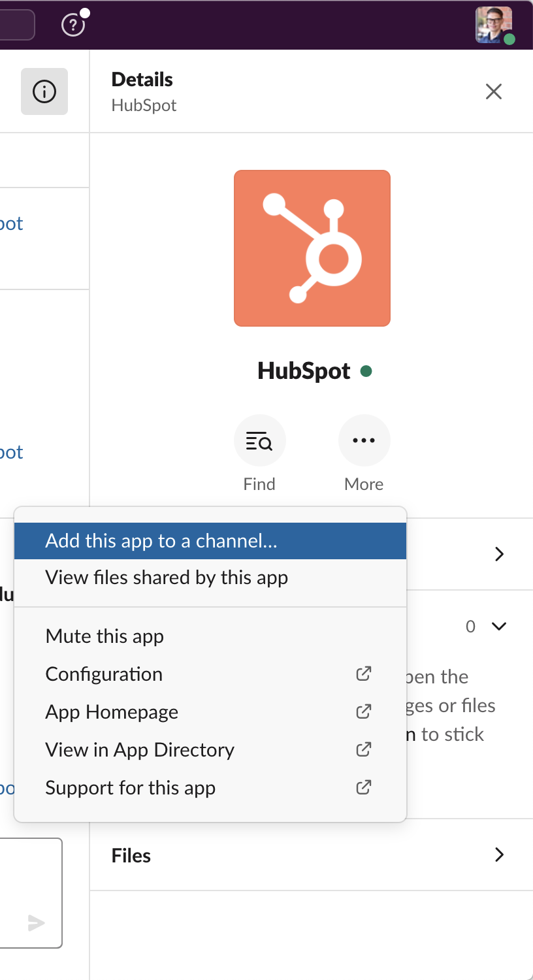Screen dimensions: 533x980
Task: Expand the section chevron below Find
Action: [499, 554]
